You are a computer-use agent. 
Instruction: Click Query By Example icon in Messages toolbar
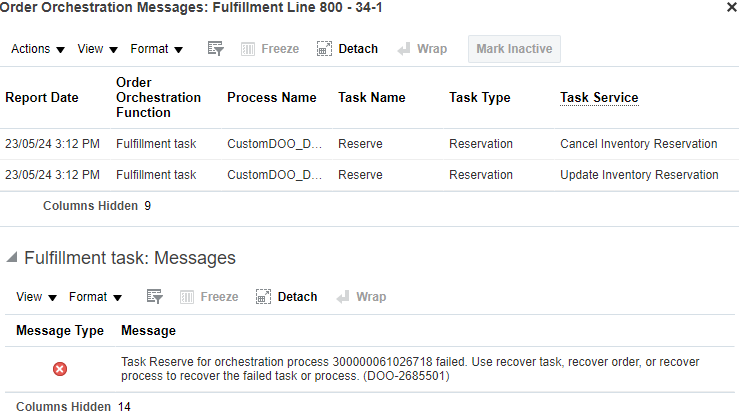click(155, 296)
